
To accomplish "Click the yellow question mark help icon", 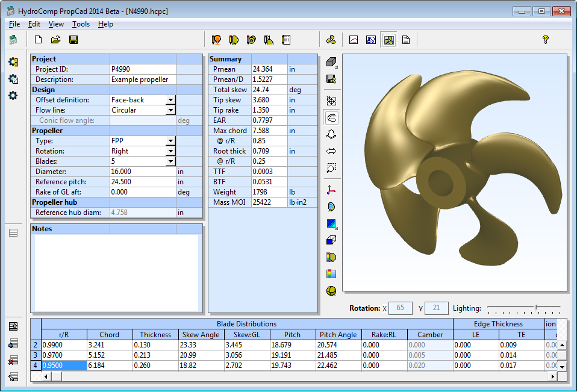I will [546, 40].
